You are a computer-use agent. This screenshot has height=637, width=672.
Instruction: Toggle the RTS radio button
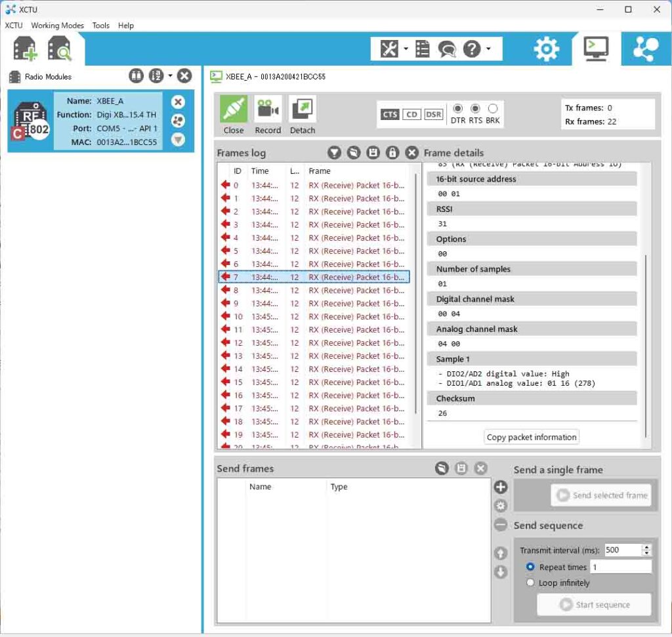point(475,108)
